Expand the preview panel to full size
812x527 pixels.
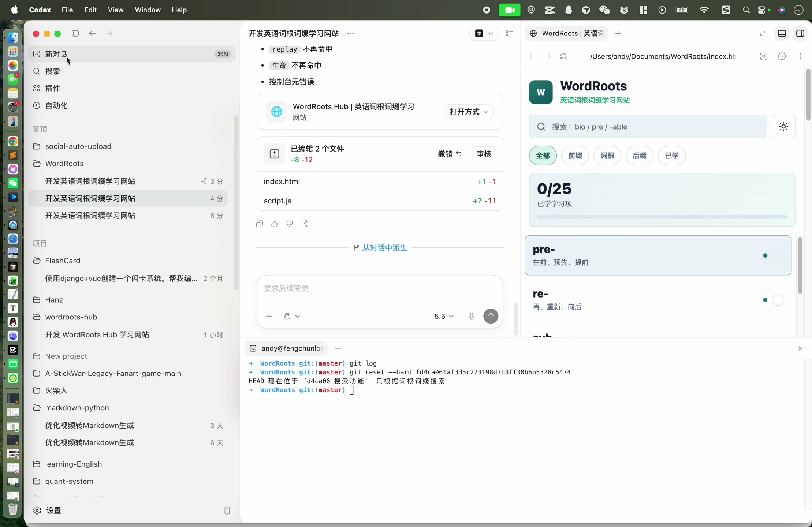tap(763, 33)
